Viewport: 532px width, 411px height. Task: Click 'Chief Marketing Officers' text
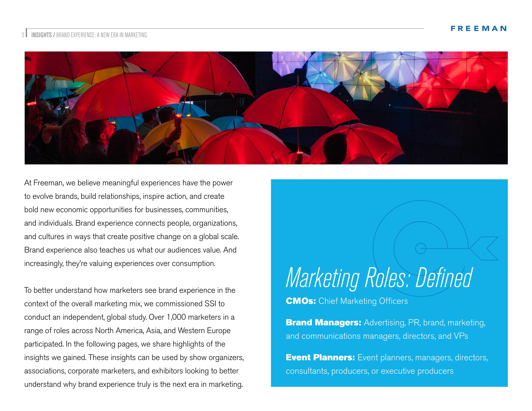point(363,301)
